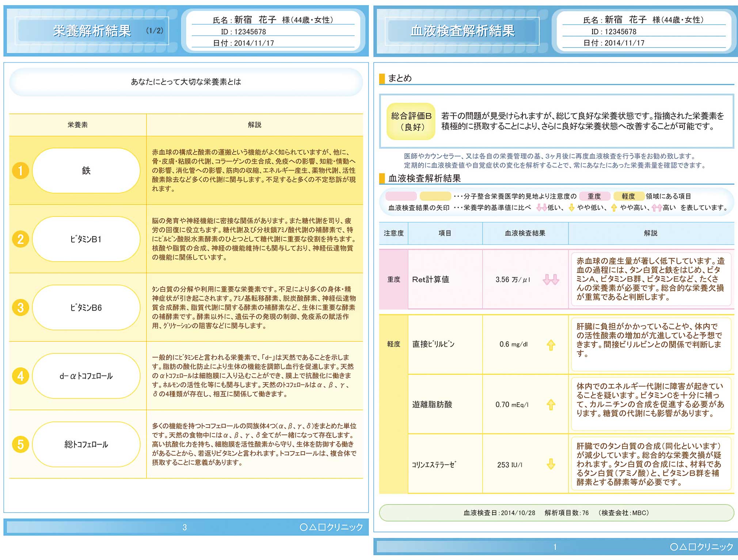Viewport: 738px width, 560px height.
Task: Click the number 2 circle beside ビタミンB1
Action: point(21,239)
